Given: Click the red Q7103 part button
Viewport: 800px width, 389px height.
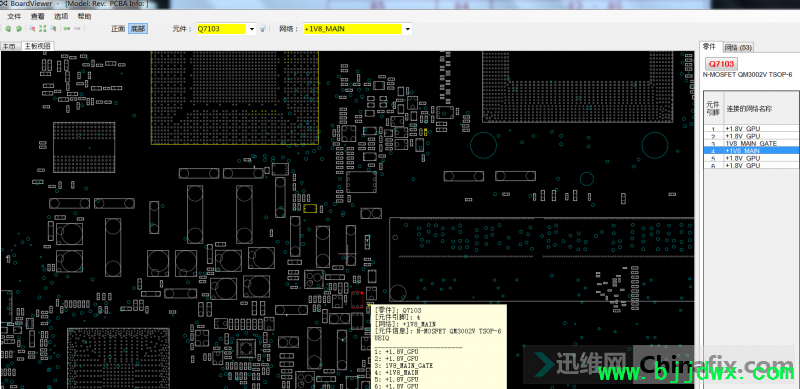Looking at the screenshot, I should point(721,64).
